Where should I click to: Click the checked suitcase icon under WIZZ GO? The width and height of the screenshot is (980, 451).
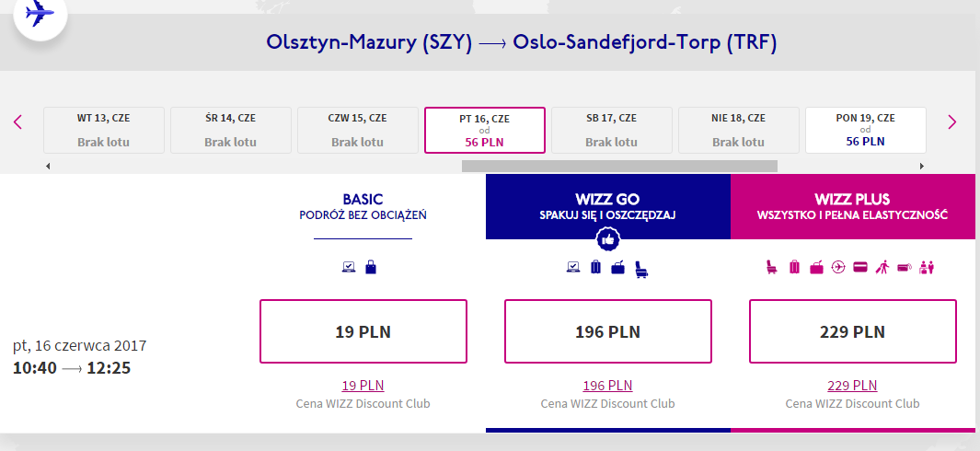coord(595,267)
